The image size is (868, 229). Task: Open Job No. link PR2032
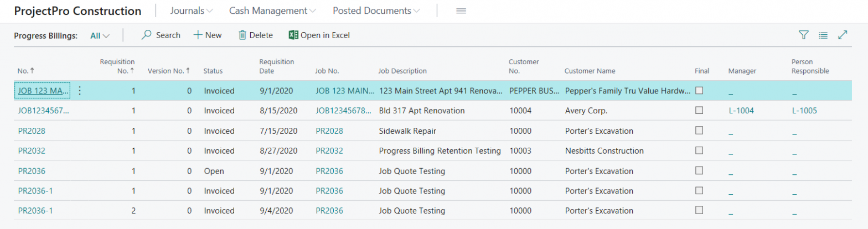click(x=329, y=150)
